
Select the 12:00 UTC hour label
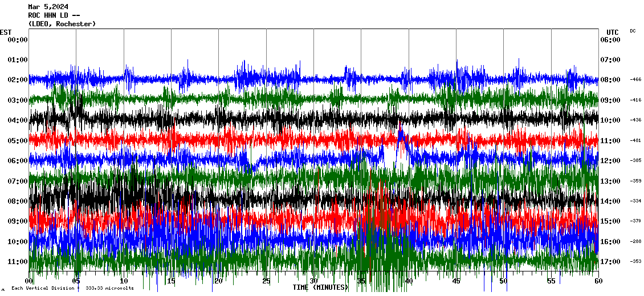point(610,161)
